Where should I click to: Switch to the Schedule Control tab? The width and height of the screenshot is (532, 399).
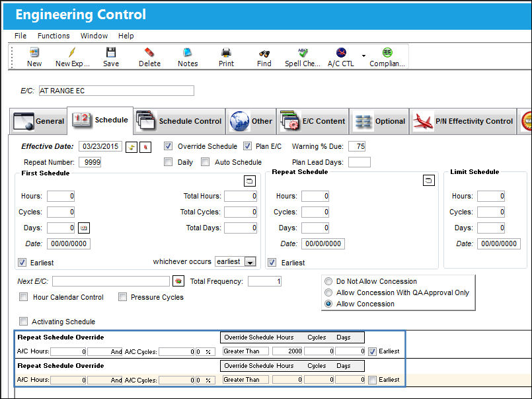point(179,121)
